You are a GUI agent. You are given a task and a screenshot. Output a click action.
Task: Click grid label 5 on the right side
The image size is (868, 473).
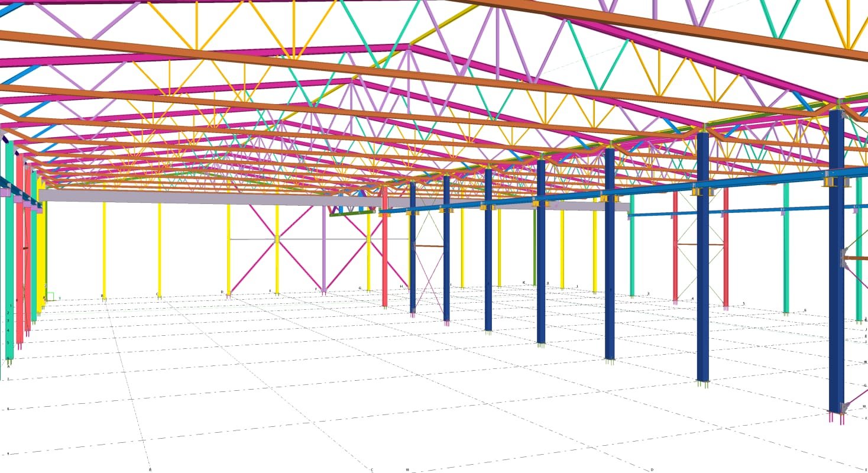(743, 304)
